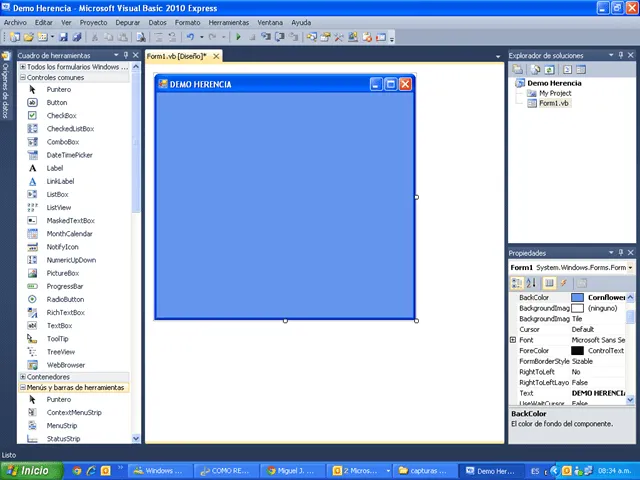Image resolution: width=640 pixels, height=480 pixels.
Task: Expand the Font property
Action: (513, 340)
